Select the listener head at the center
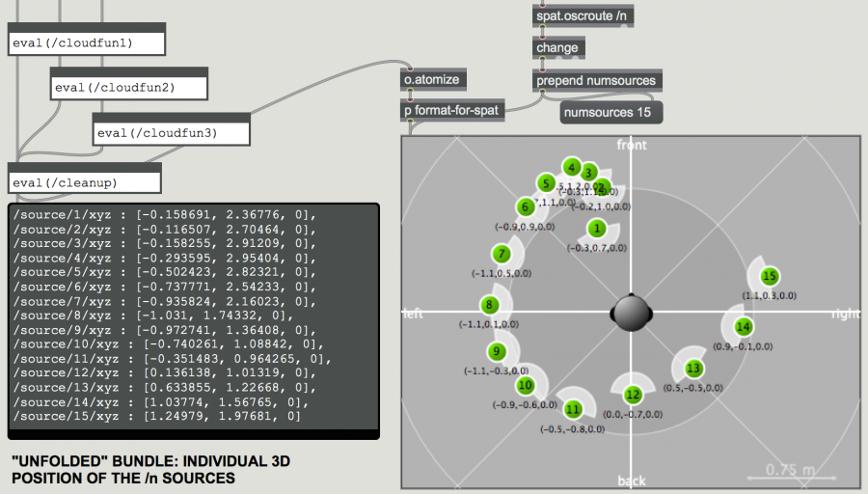This screenshot has height=494, width=868. [x=632, y=311]
